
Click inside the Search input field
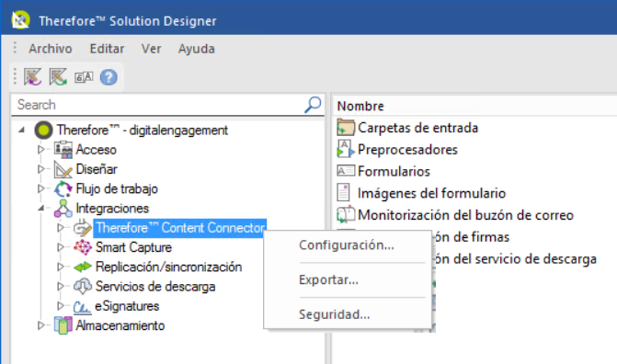159,105
